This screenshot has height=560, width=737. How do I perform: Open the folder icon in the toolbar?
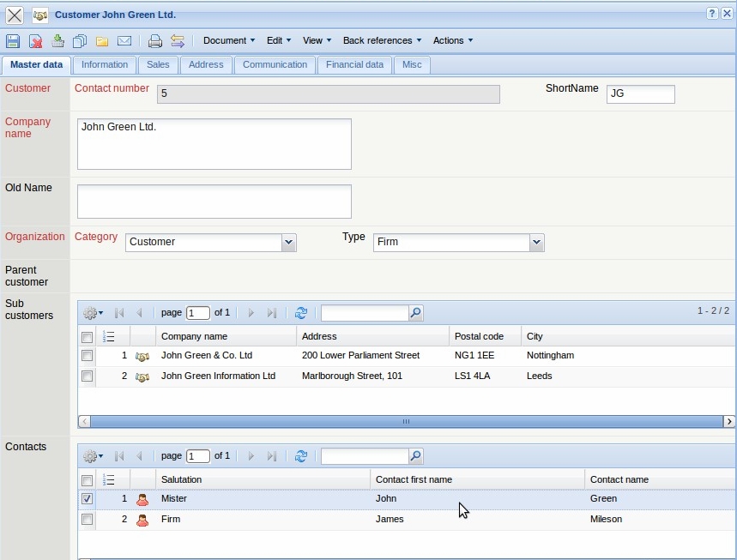pos(100,40)
